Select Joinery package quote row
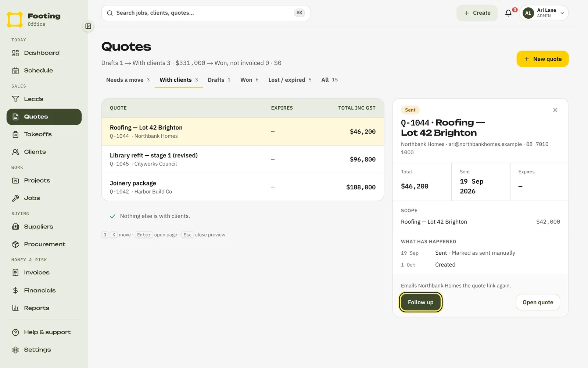 tap(243, 187)
